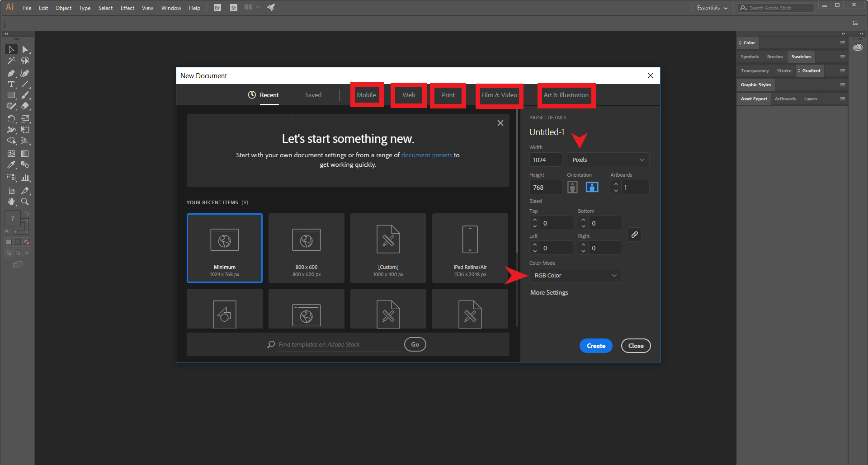Click the Create button
The height and width of the screenshot is (465, 868).
596,346
